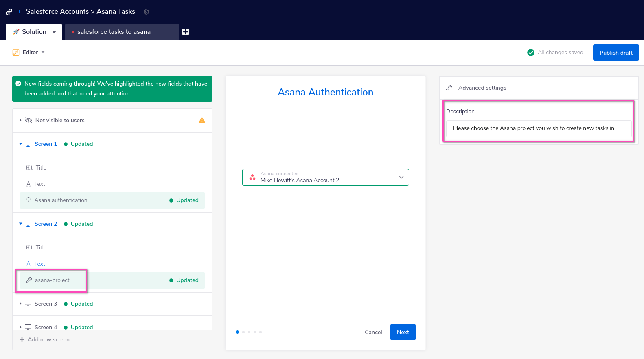Click the Screen 4 monitor icon

click(x=28, y=327)
